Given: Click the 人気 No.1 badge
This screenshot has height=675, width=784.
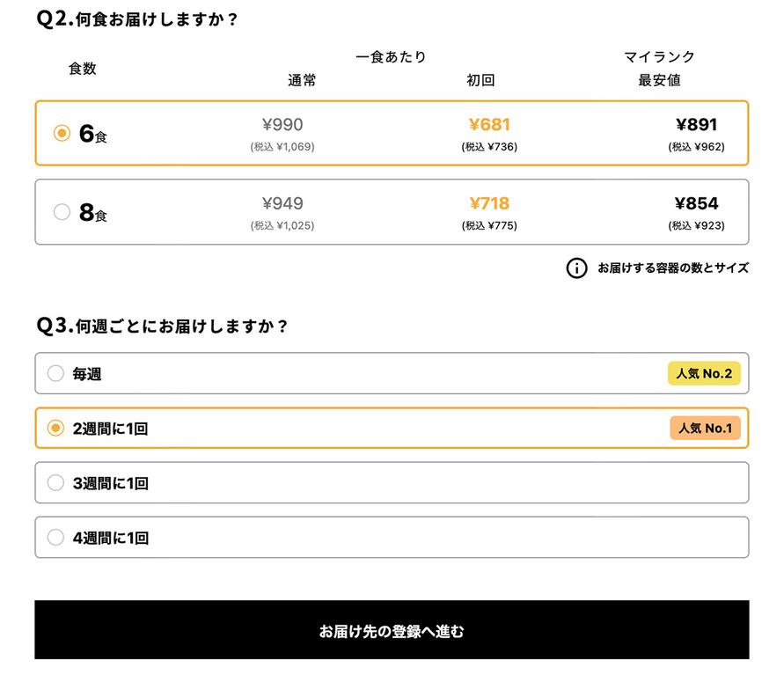Looking at the screenshot, I should click(x=705, y=429).
